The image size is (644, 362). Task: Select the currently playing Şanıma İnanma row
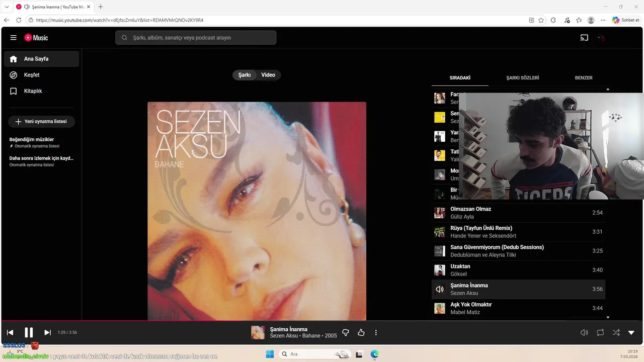(518, 289)
